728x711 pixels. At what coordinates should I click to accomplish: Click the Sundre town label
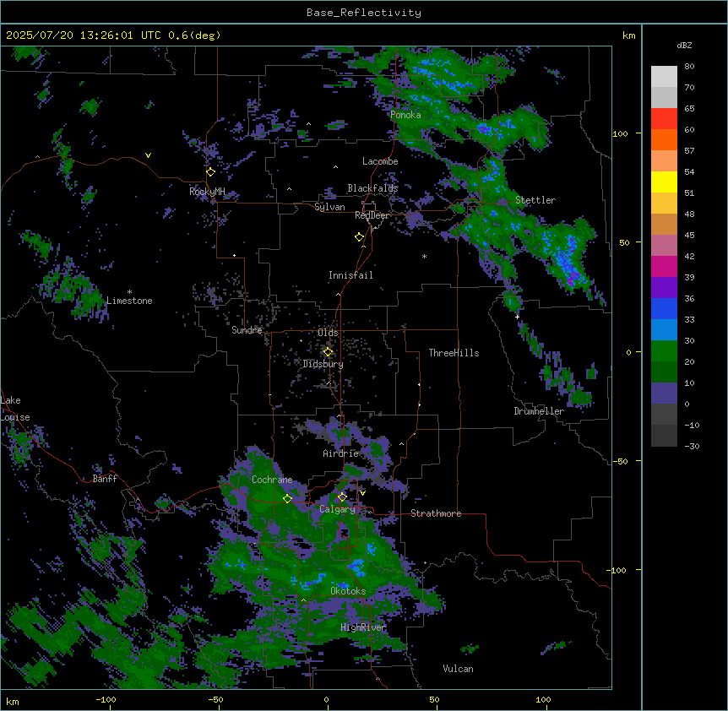(x=247, y=330)
